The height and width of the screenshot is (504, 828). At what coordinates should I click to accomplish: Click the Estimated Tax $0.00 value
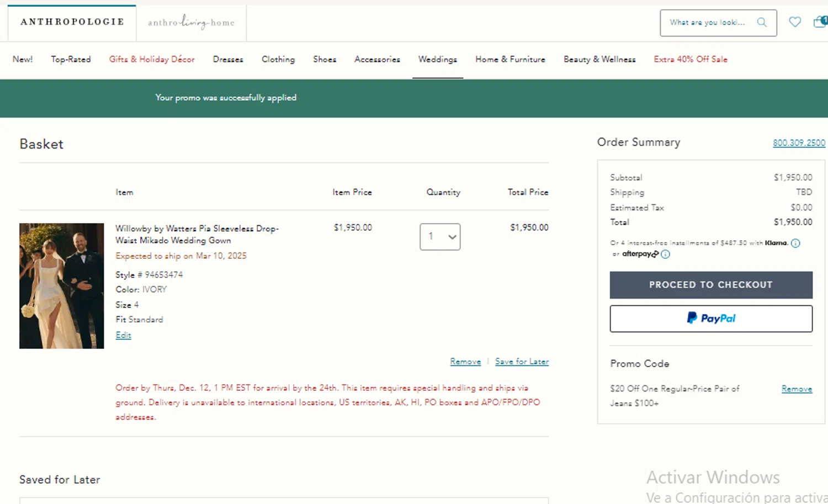[802, 208]
